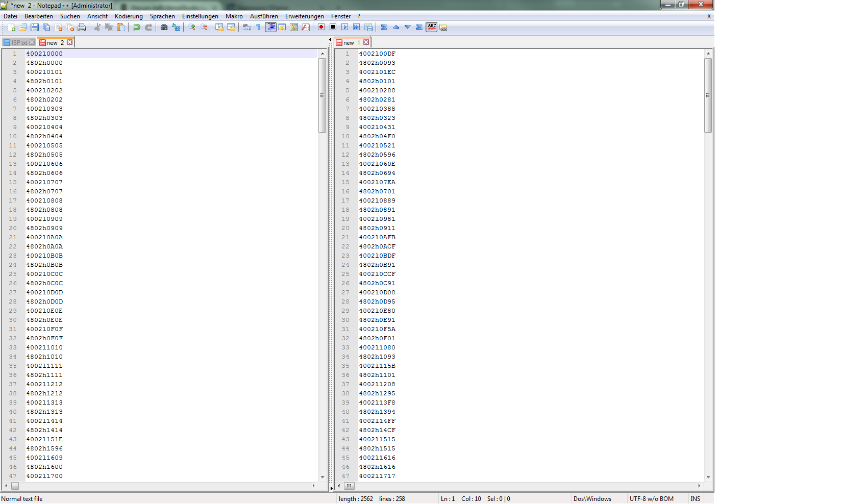Play back recorded macro icon
843x504 pixels.
coord(345,27)
